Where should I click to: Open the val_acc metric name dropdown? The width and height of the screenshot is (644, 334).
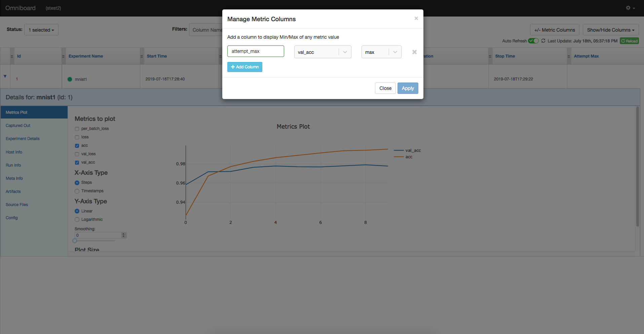pos(323,52)
